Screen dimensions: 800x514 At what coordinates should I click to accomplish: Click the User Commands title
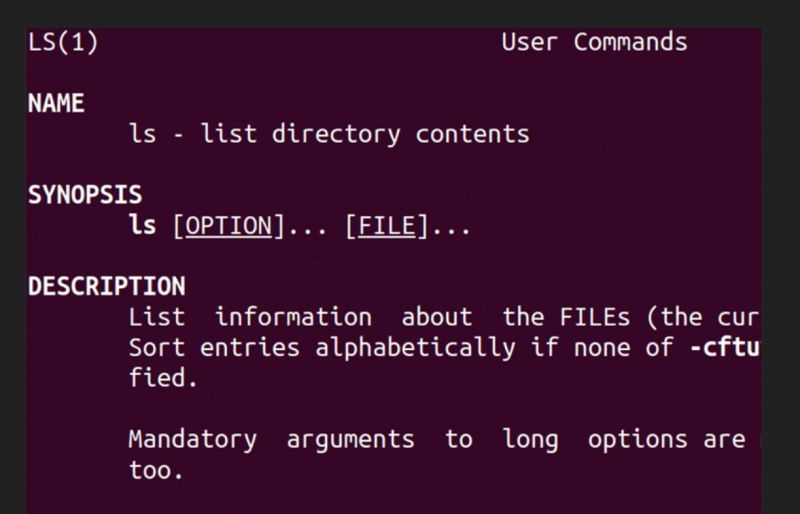[x=594, y=42]
